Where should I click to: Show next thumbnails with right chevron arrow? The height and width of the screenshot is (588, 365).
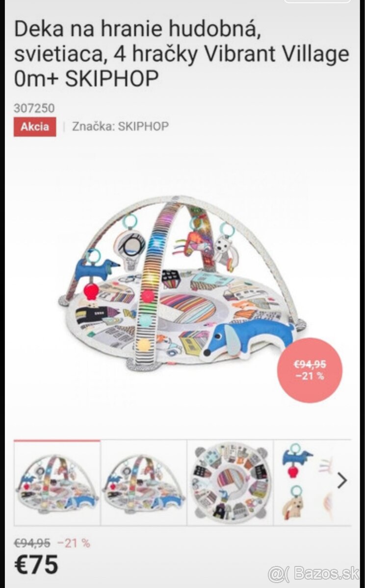(342, 481)
